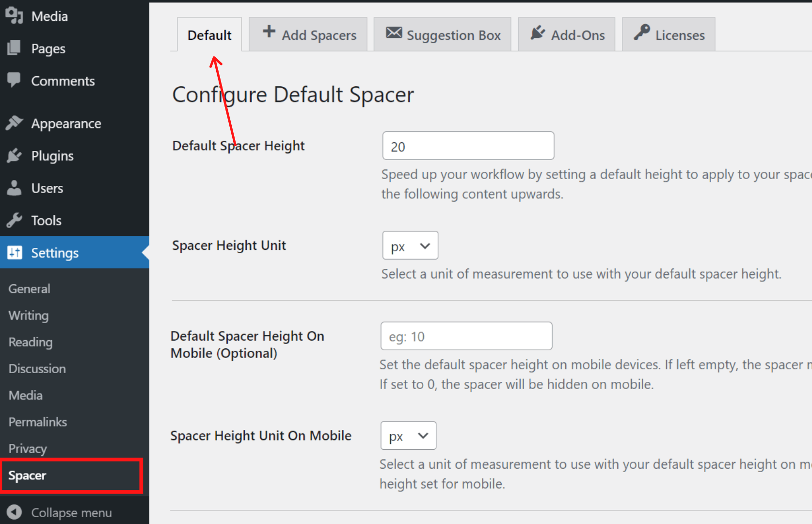The height and width of the screenshot is (524, 812).
Task: Click the Media icon in sidebar
Action: tap(15, 16)
